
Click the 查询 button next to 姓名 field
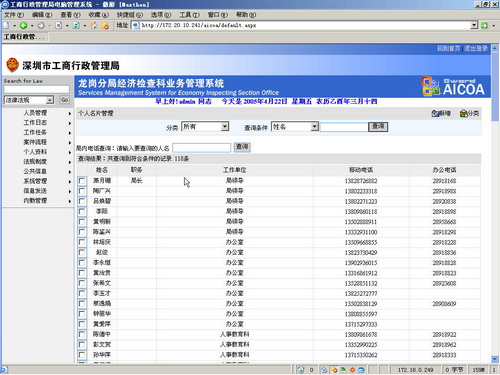[378, 127]
